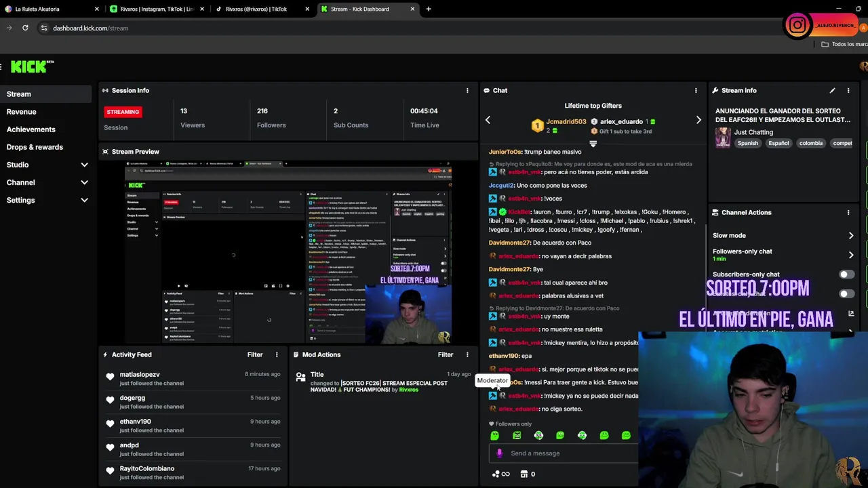Click the STREAMING status badge
The height and width of the screenshot is (488, 868).
point(123,112)
